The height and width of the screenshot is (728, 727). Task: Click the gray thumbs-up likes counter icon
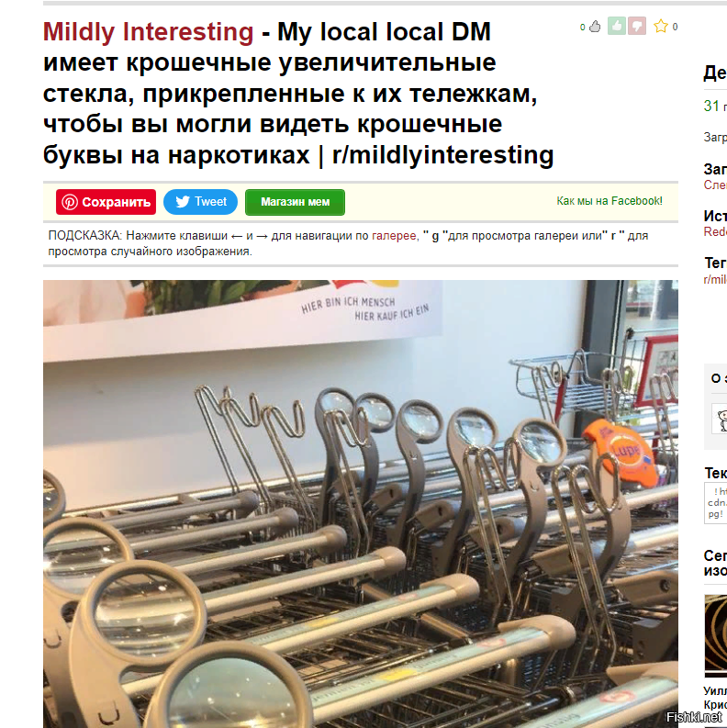595,27
